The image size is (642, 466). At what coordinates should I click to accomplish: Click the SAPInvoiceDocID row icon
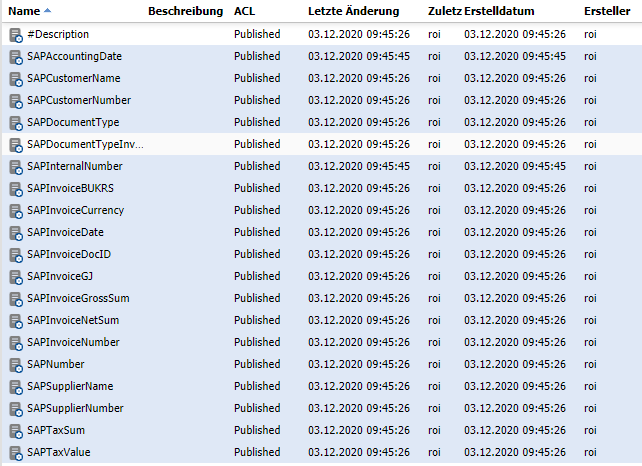click(16, 255)
